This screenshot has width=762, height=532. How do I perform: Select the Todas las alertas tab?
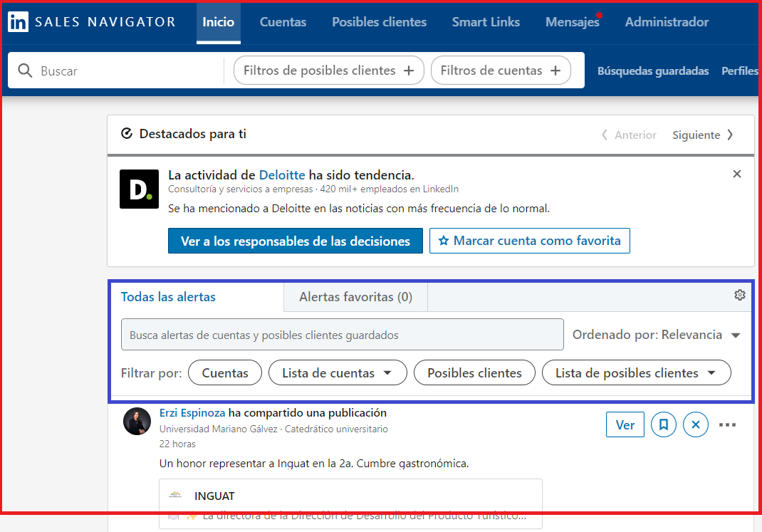coord(168,297)
